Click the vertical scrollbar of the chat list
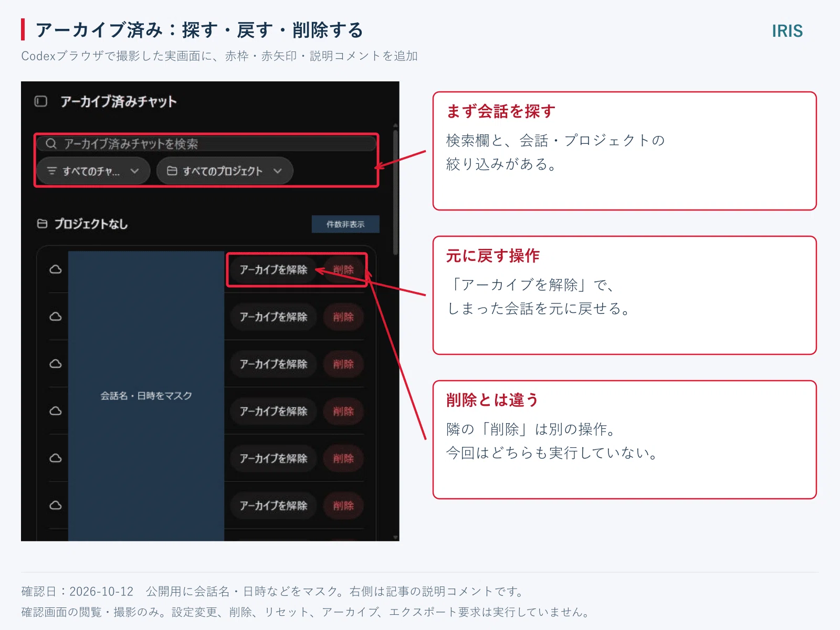840x630 pixels. 395,192
